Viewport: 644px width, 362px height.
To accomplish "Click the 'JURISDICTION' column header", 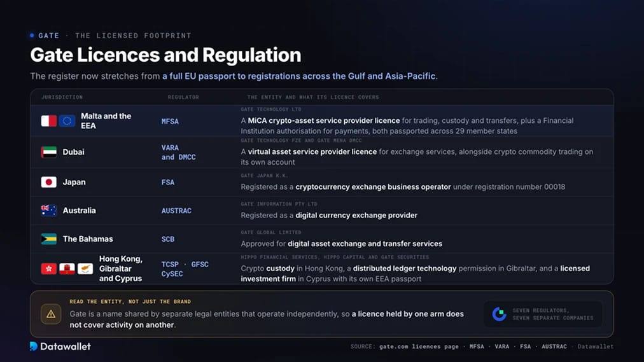I will (62, 97).
